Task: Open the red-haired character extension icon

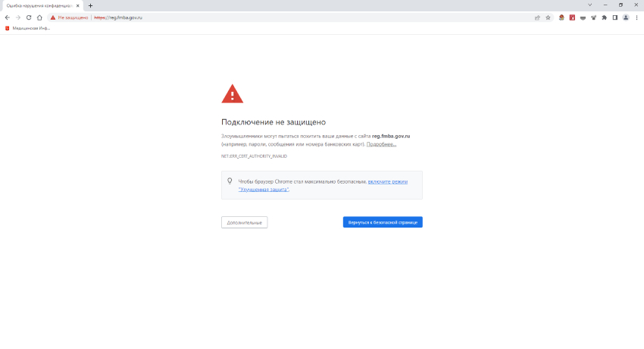Action: (x=561, y=17)
